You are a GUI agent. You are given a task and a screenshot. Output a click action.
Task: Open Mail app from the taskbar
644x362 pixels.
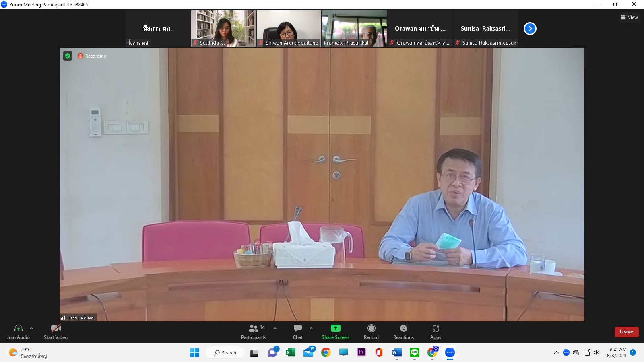coord(309,353)
